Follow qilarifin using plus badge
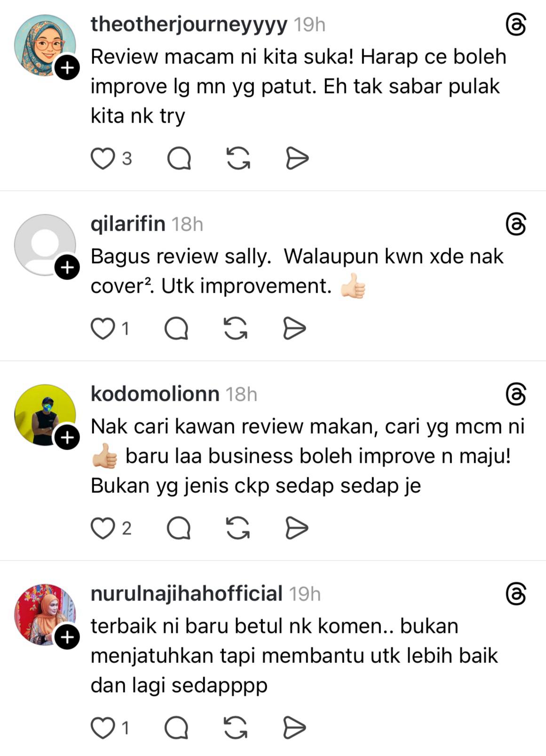 pyautogui.click(x=67, y=267)
